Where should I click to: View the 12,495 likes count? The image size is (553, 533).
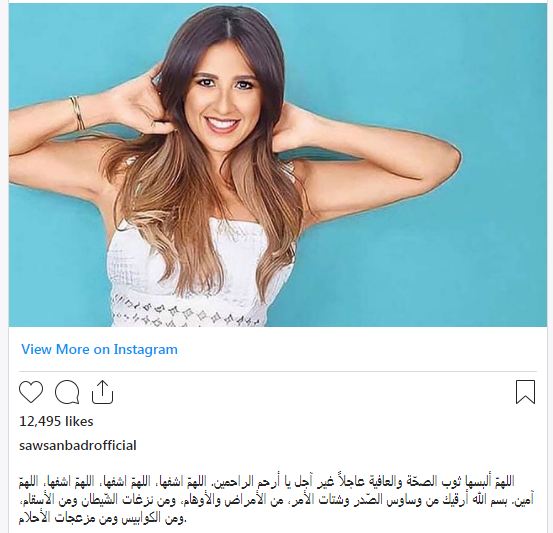(x=56, y=422)
